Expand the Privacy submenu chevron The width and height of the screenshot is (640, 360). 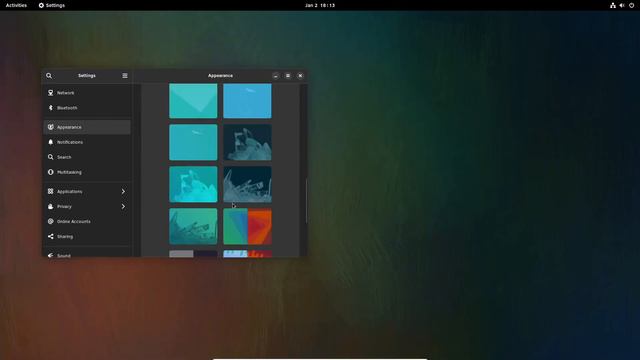click(x=123, y=207)
